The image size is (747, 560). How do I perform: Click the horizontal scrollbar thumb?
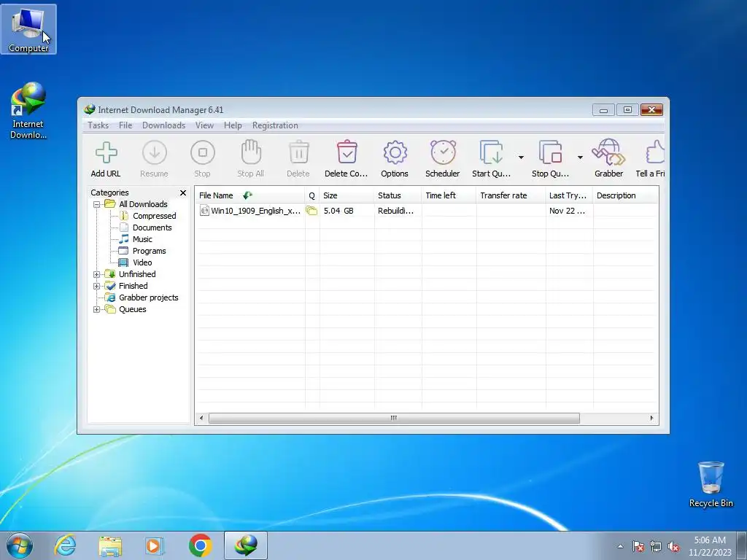pos(394,419)
